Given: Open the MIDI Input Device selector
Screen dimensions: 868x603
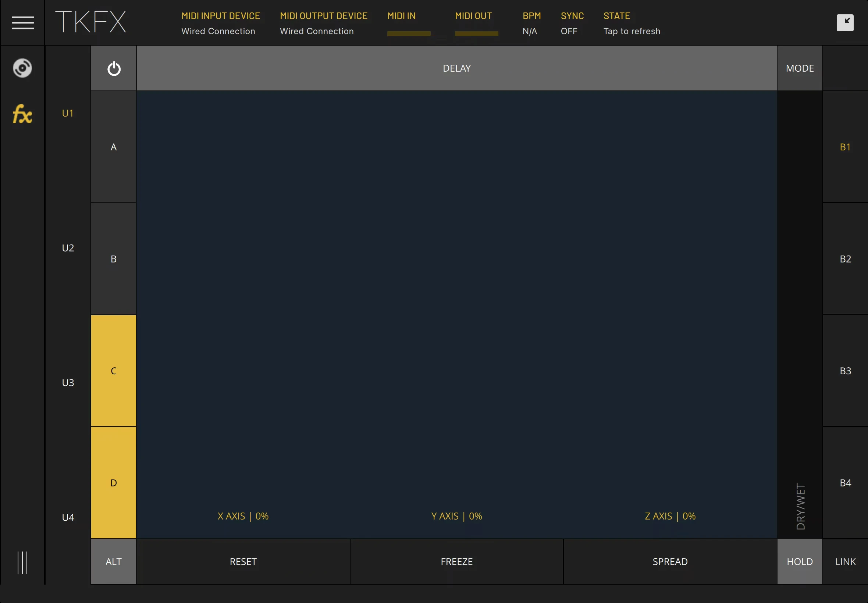Looking at the screenshot, I should [x=221, y=24].
